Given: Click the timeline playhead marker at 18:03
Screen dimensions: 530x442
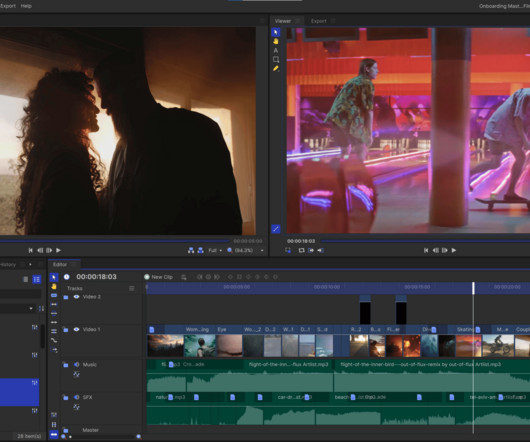Looking at the screenshot, I should 473,288.
